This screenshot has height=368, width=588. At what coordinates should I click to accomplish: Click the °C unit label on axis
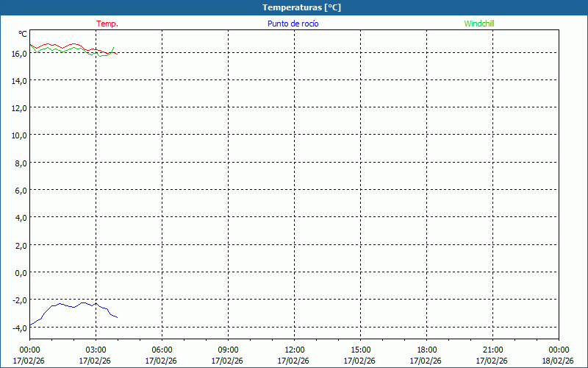coord(23,34)
